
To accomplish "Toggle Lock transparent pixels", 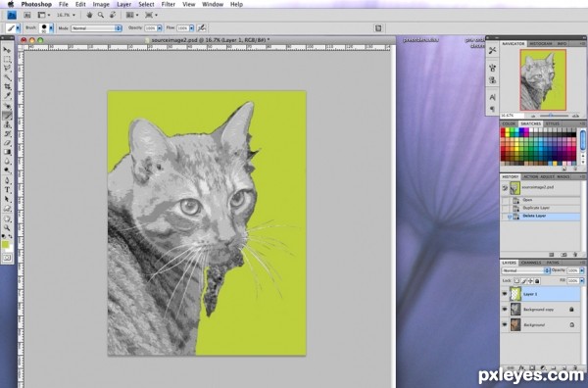I will coord(516,281).
